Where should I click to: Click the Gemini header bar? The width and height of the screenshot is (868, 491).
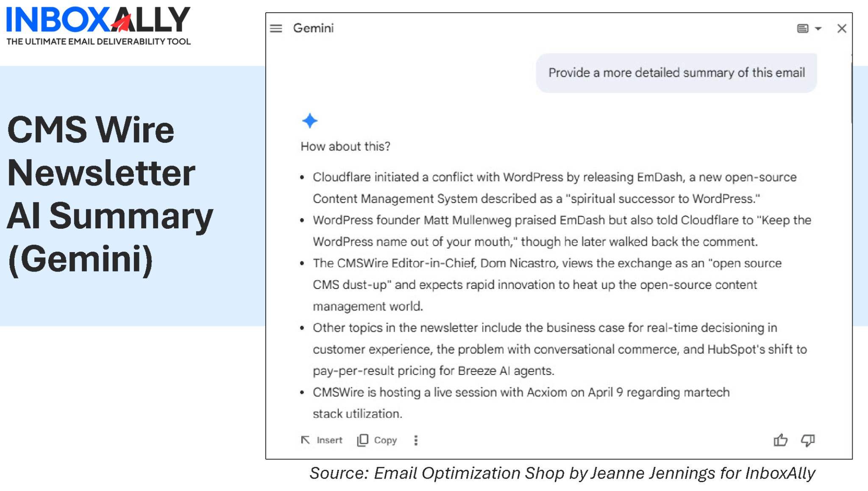pyautogui.click(x=551, y=28)
